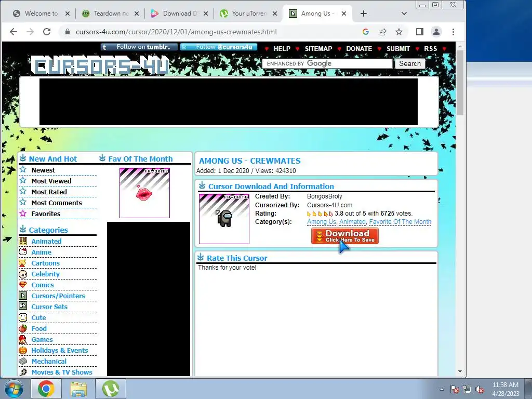This screenshot has width=532, height=399.
Task: Switch to the Download D tab
Action: (180, 14)
